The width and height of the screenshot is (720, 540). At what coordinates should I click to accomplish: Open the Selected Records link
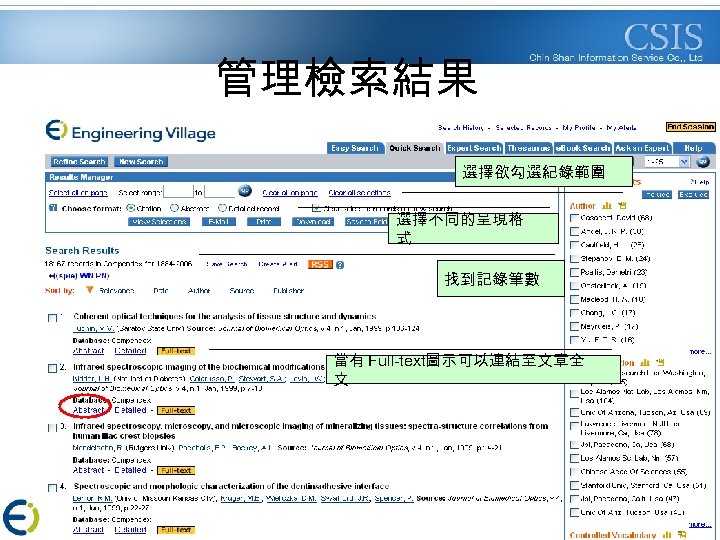pos(523,128)
